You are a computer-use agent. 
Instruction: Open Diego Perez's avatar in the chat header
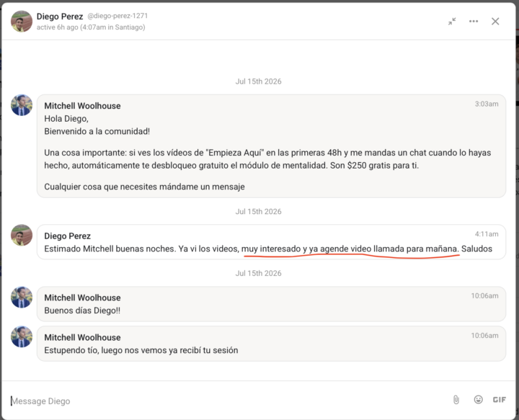click(22, 21)
